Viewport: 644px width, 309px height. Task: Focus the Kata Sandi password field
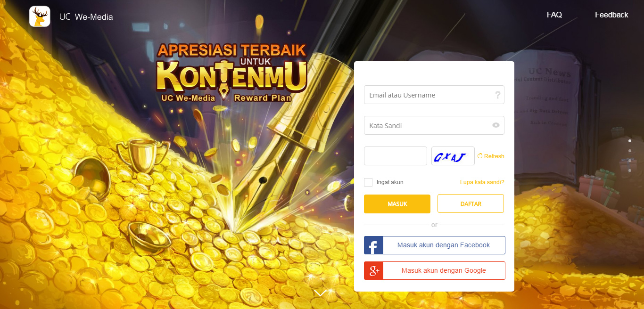click(434, 125)
